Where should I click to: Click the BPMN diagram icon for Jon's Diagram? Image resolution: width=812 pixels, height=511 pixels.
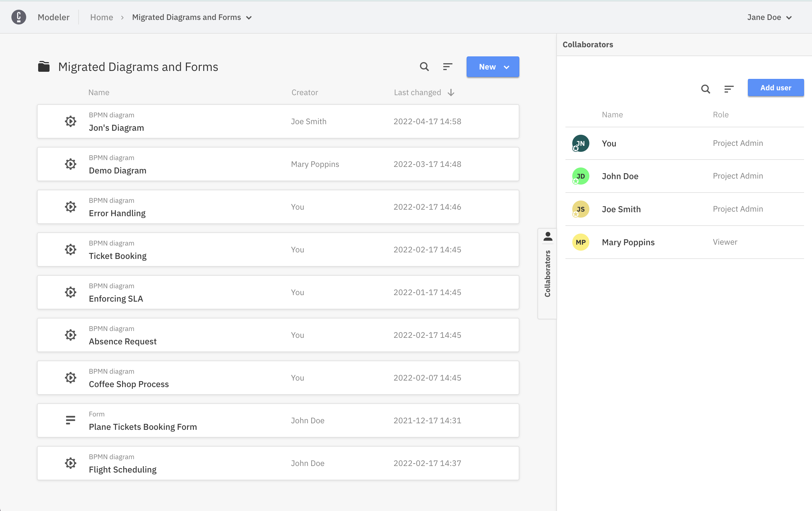[x=71, y=121]
